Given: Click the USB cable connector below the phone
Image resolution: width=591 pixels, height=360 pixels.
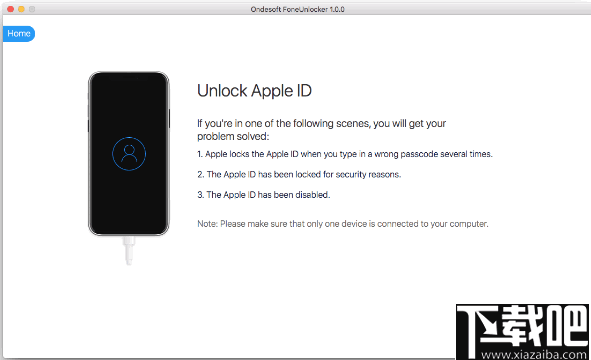Looking at the screenshot, I should 129,250.
